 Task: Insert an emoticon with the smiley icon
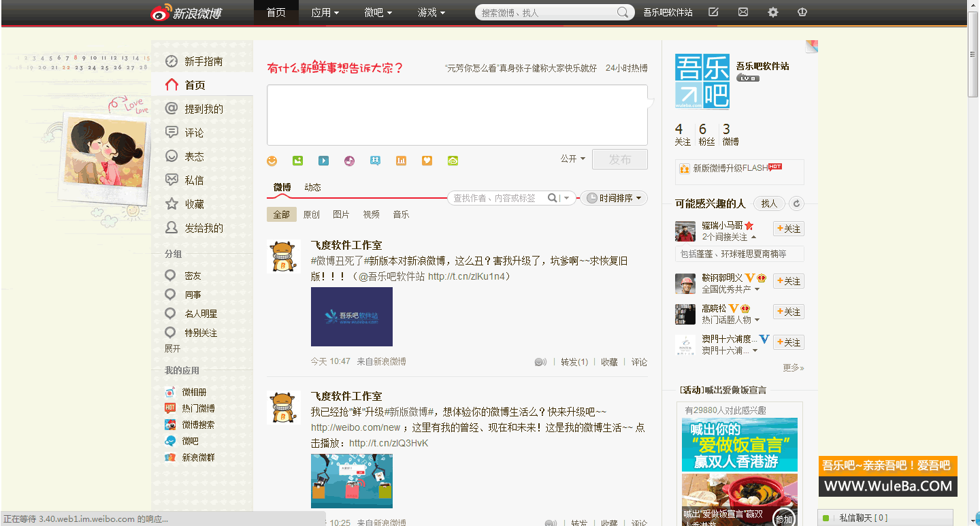272,161
